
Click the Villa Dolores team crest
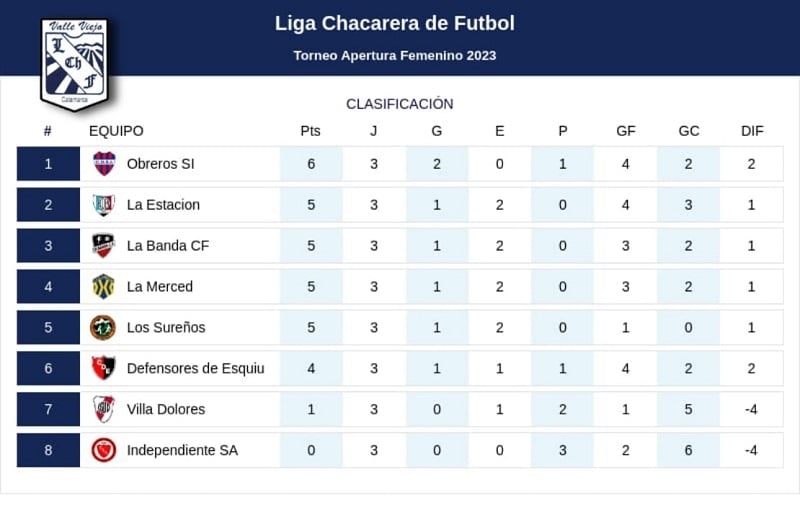click(x=103, y=409)
